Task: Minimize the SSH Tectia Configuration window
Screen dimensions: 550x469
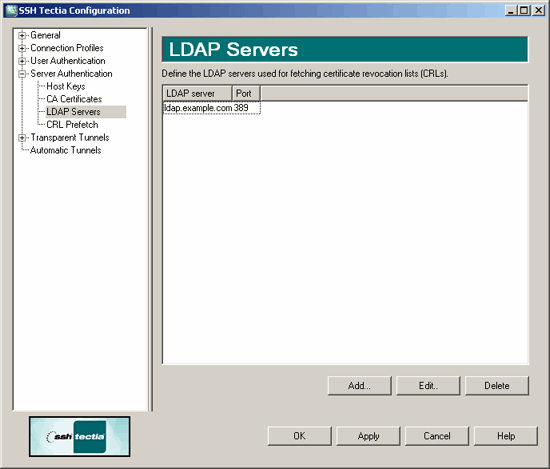Action: click(x=511, y=11)
